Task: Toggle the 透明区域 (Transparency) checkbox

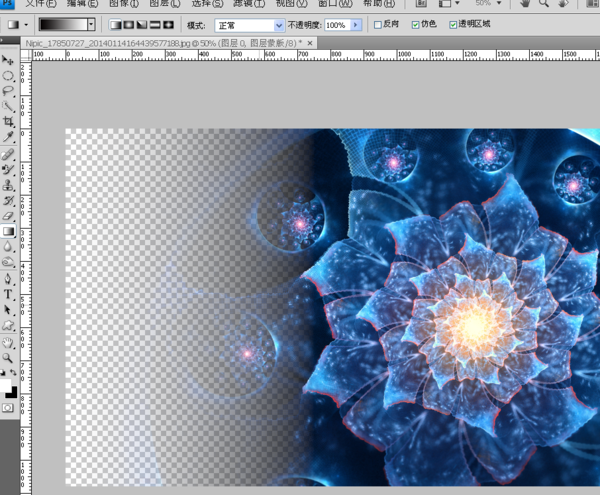Action: (453, 25)
